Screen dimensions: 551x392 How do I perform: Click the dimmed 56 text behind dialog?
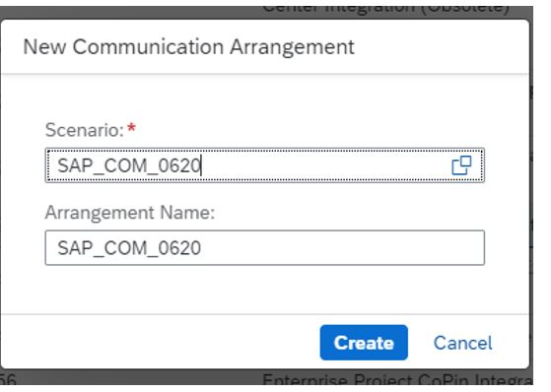pos(8,380)
